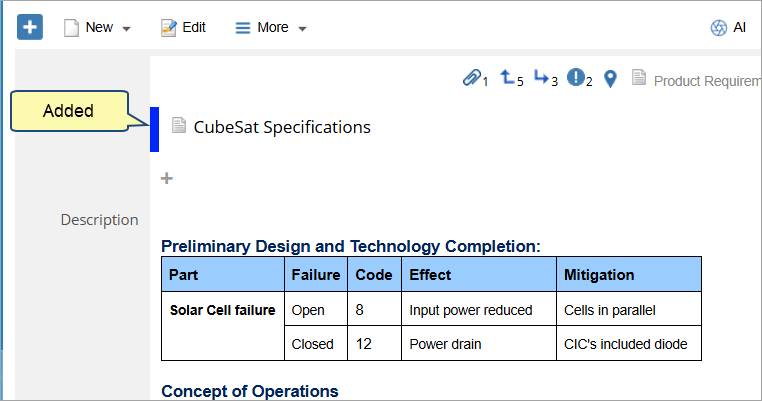Show upstream relationships arrow icon
The width and height of the screenshot is (762, 401).
coord(508,78)
